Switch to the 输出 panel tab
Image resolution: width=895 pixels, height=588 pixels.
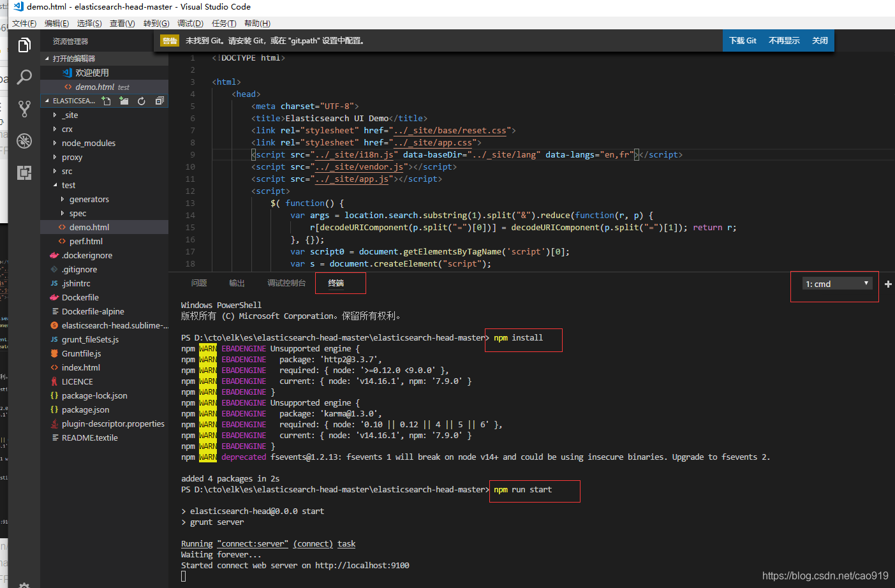click(237, 283)
